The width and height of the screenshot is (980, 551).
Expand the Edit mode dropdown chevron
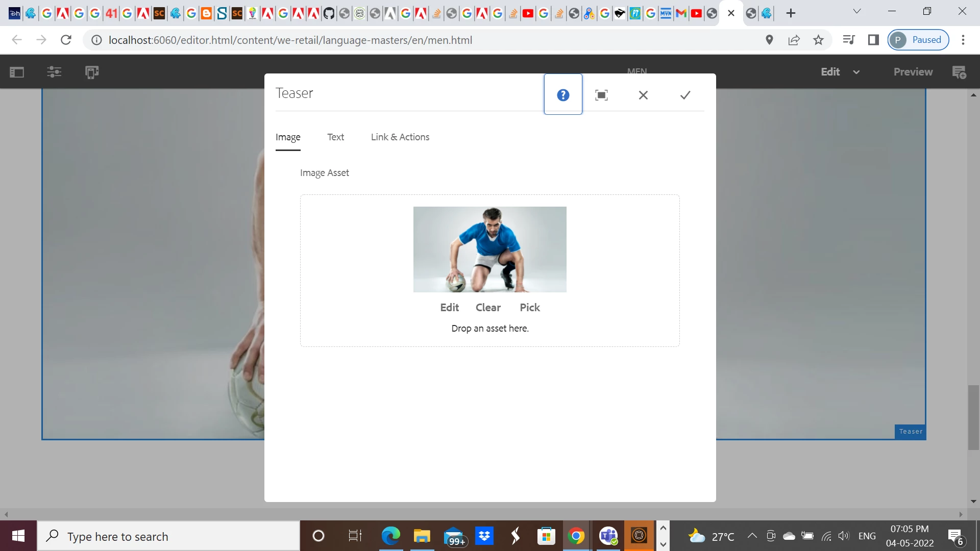856,72
